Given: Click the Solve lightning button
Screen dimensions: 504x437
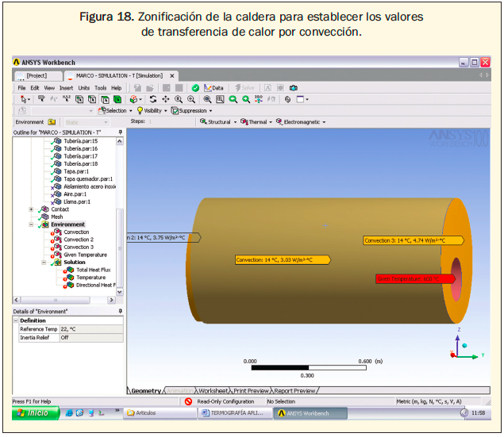Looking at the screenshot, I should point(245,87).
